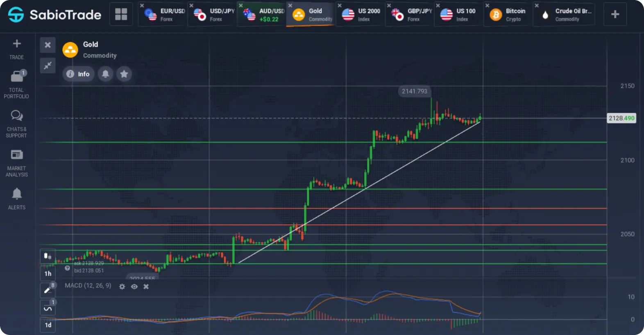Open the 1h timeframe selector
The height and width of the screenshot is (335, 644).
click(x=48, y=274)
